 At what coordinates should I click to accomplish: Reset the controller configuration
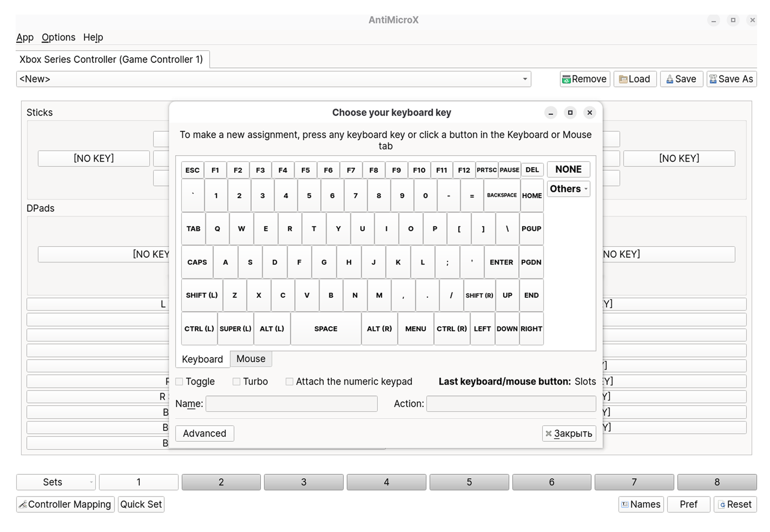click(735, 504)
